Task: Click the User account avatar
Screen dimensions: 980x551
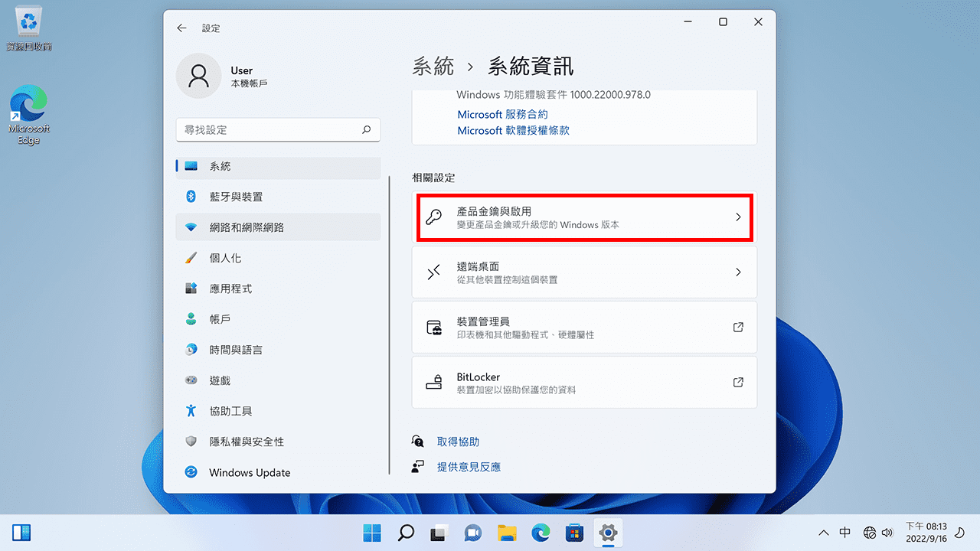Action: click(x=198, y=77)
